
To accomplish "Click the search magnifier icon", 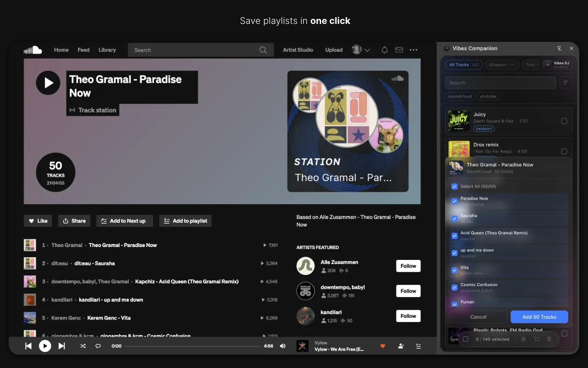I will point(263,50).
